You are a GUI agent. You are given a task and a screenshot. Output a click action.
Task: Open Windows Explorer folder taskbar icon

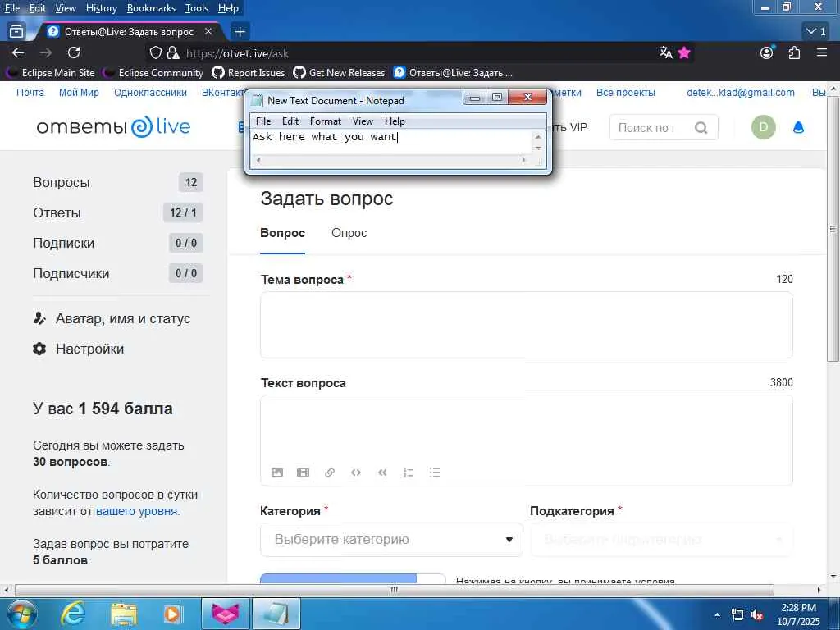click(125, 614)
